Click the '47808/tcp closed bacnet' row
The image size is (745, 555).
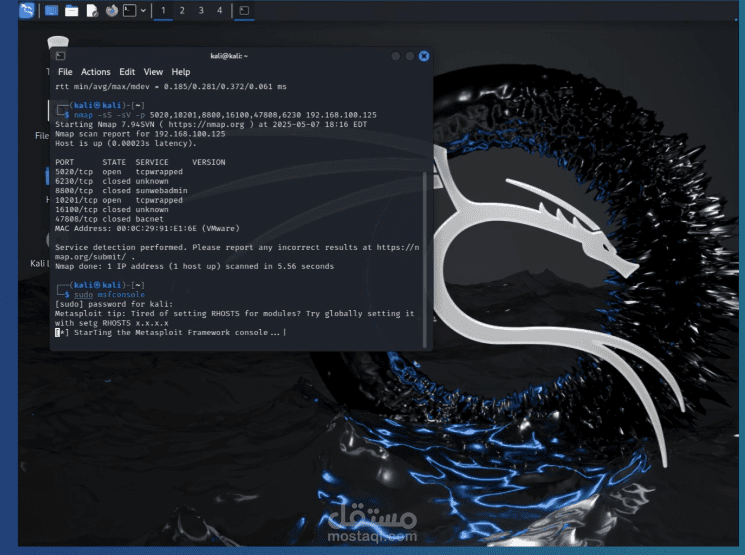(109, 219)
